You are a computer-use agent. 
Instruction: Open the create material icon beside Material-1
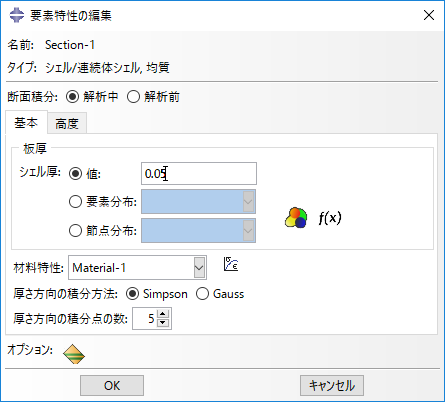[231, 264]
